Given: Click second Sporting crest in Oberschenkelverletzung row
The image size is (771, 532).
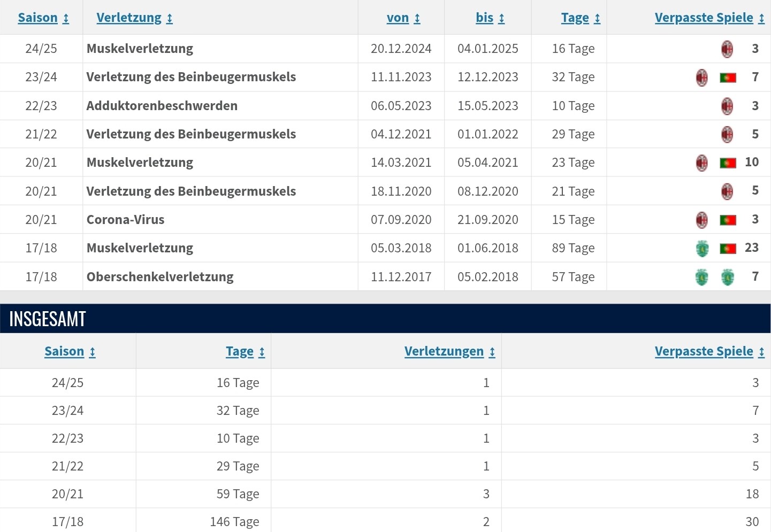Looking at the screenshot, I should [728, 277].
